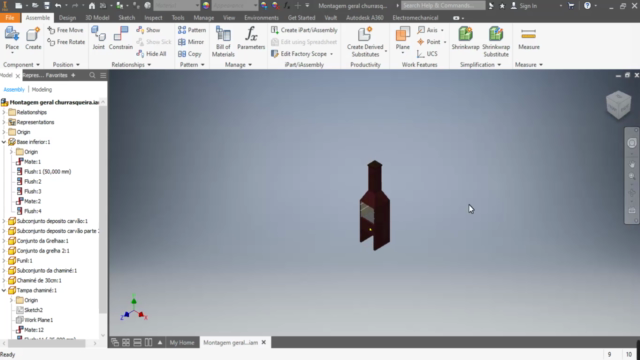The image size is (640, 360).
Task: Collapse the Base inferior:1 node
Action: tap(4, 142)
